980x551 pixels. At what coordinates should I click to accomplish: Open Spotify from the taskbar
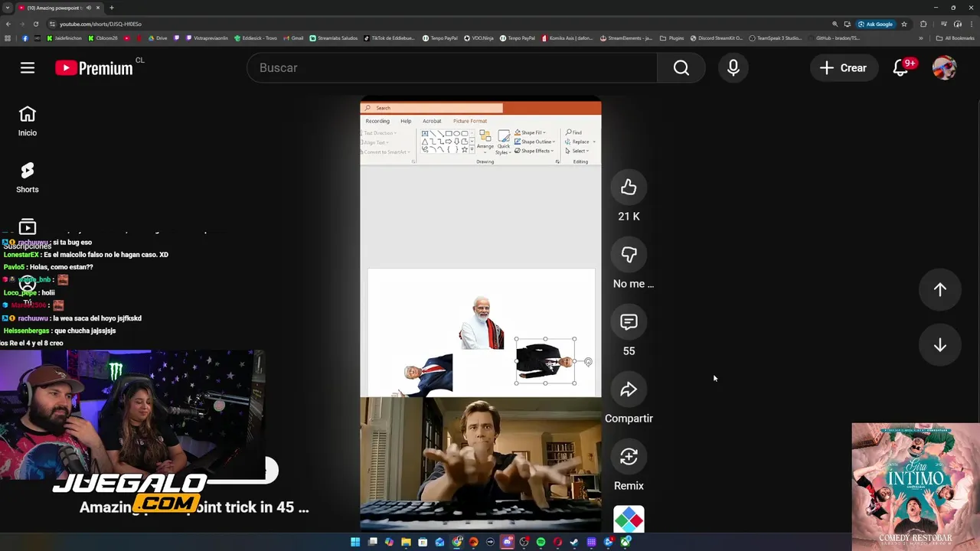[541, 542]
